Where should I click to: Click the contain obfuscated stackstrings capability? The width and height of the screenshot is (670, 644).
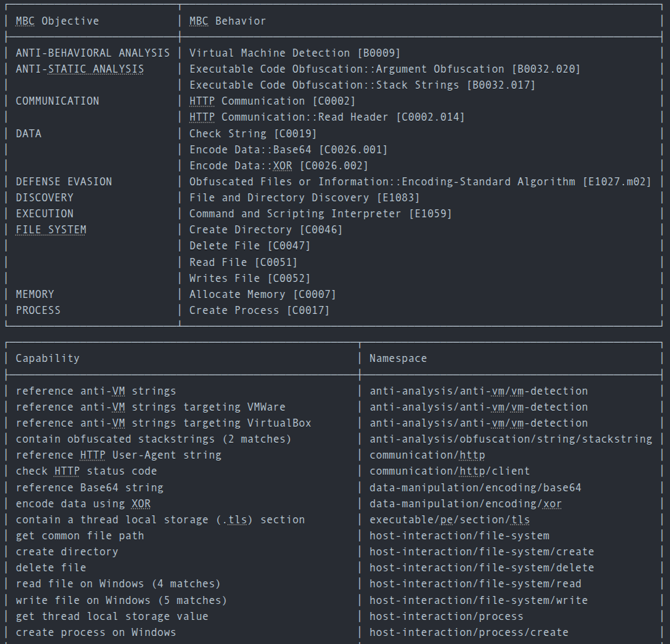coord(153,439)
